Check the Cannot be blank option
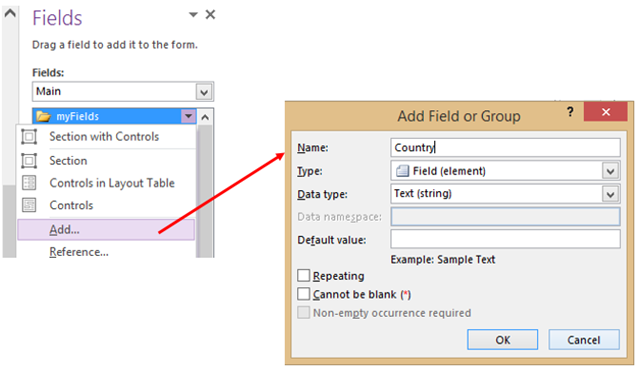 pos(304,294)
